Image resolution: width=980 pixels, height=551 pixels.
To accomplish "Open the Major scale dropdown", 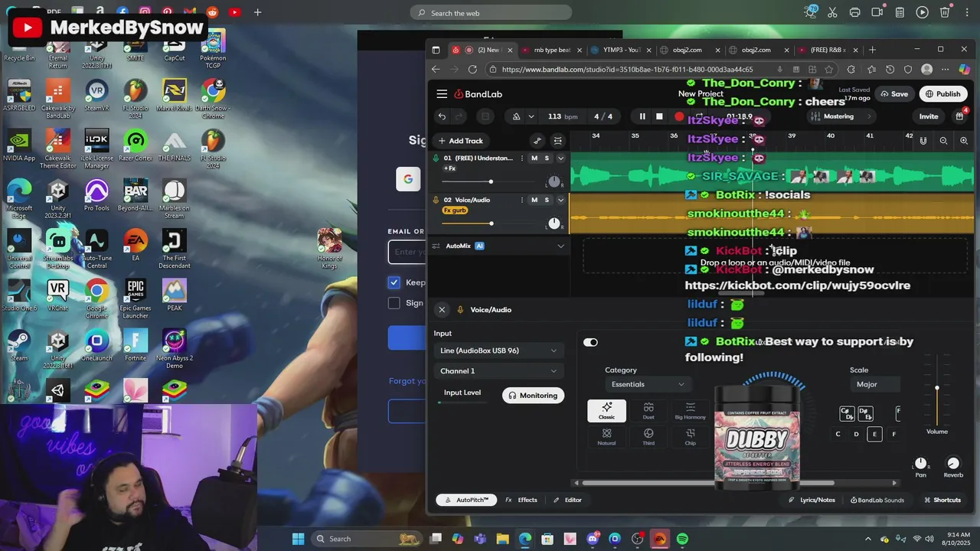I will coord(875,384).
